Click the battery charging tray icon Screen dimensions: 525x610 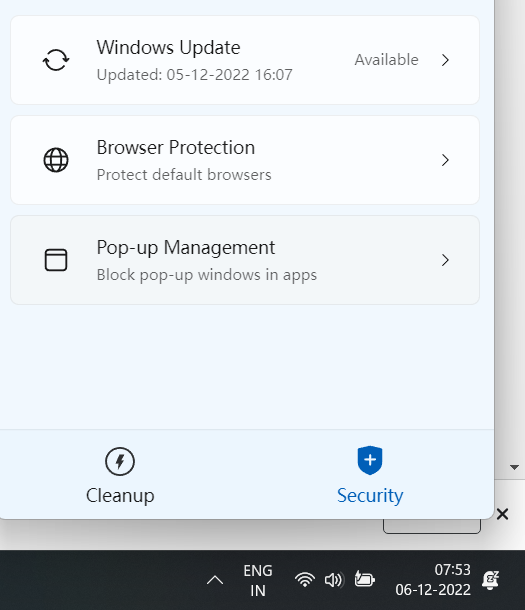click(364, 579)
